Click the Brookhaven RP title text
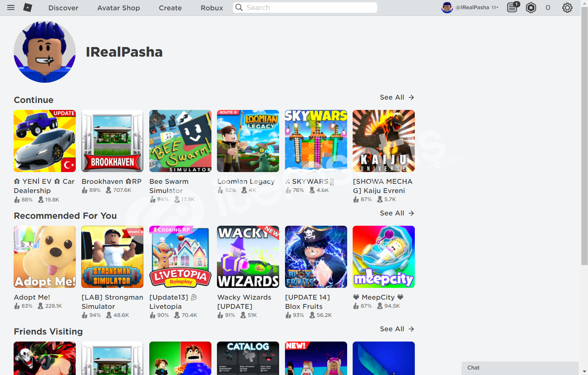The width and height of the screenshot is (588, 375). tap(111, 181)
